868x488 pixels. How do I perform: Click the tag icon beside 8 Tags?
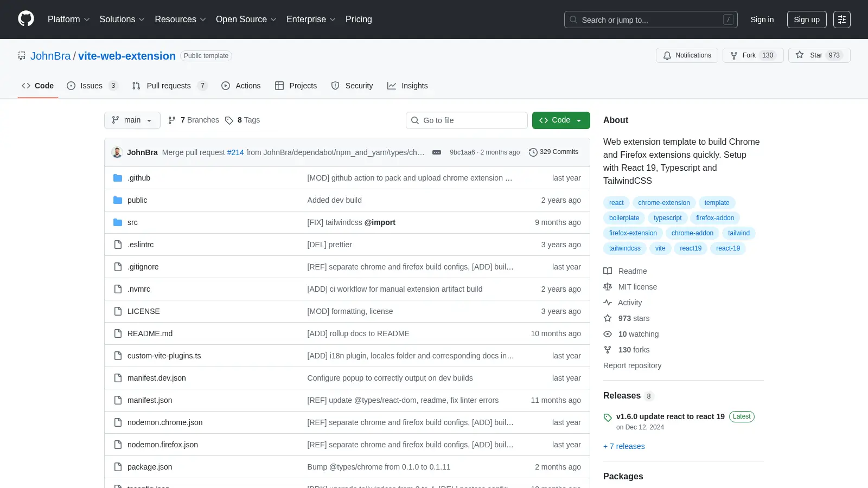tap(229, 120)
